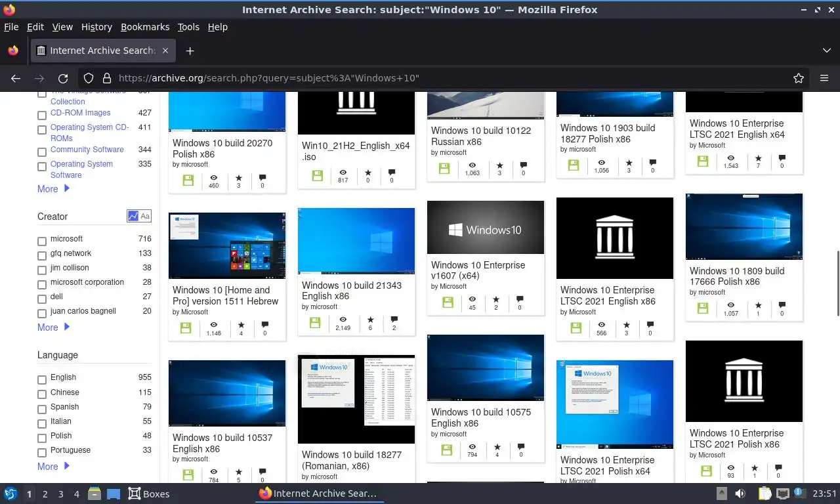Switch to workspace 2
Image resolution: width=840 pixels, height=504 pixels.
click(45, 494)
